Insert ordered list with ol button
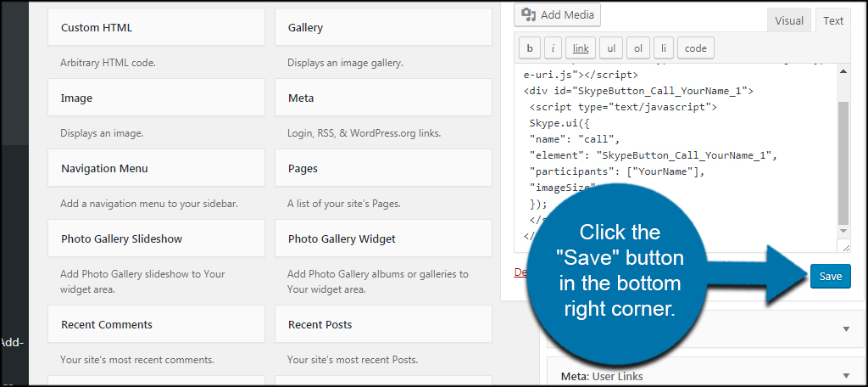Image resolution: width=868 pixels, height=387 pixels. [638, 48]
